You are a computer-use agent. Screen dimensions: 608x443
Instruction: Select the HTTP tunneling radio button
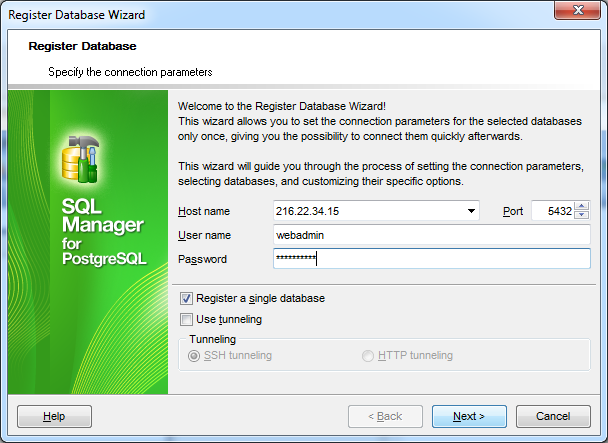368,356
